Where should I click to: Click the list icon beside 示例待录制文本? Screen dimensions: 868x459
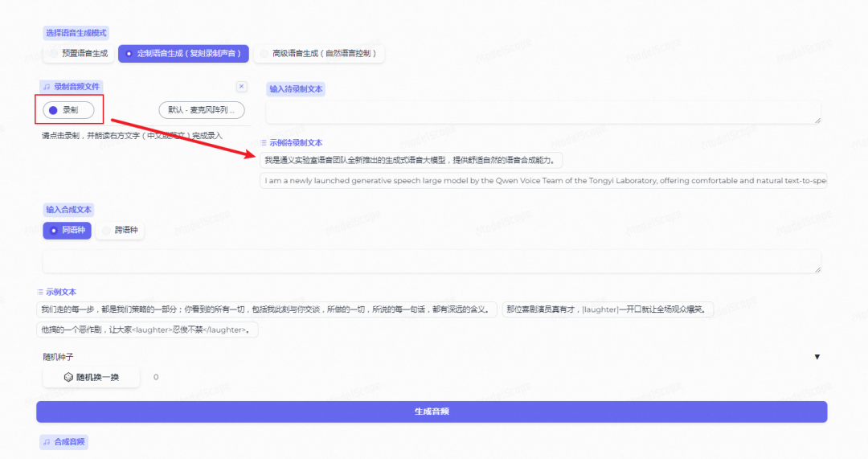coord(264,143)
